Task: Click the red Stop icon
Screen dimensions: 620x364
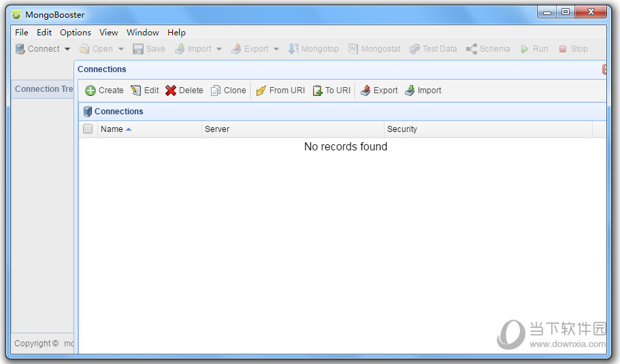Action: (563, 49)
